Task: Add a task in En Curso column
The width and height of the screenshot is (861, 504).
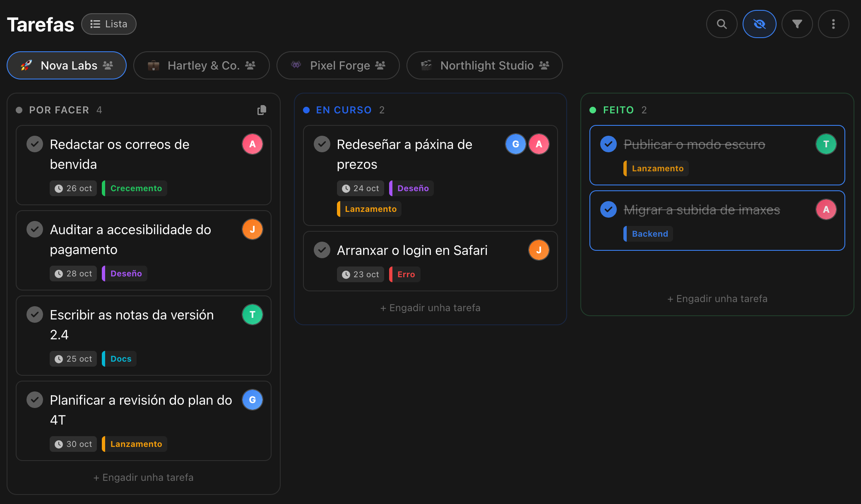Action: pyautogui.click(x=430, y=308)
